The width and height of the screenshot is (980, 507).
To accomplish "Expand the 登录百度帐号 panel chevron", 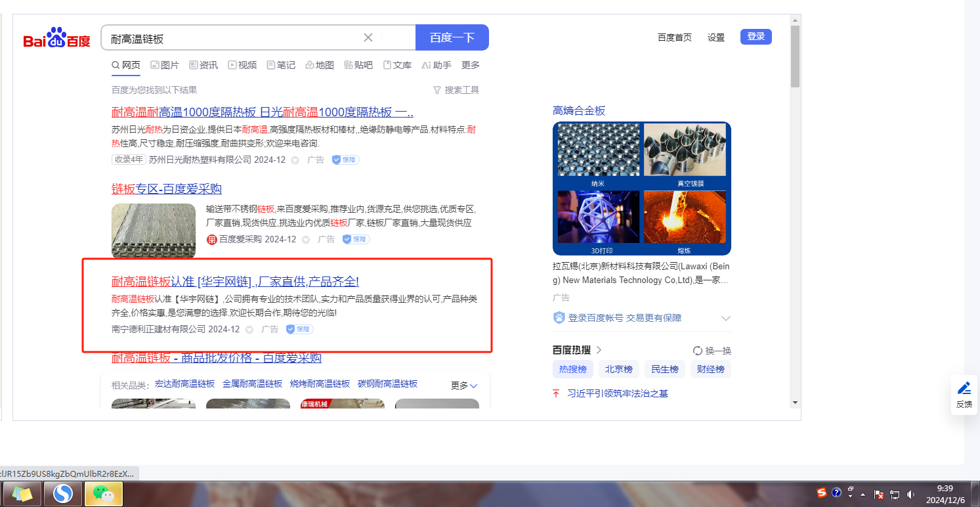I will click(725, 319).
